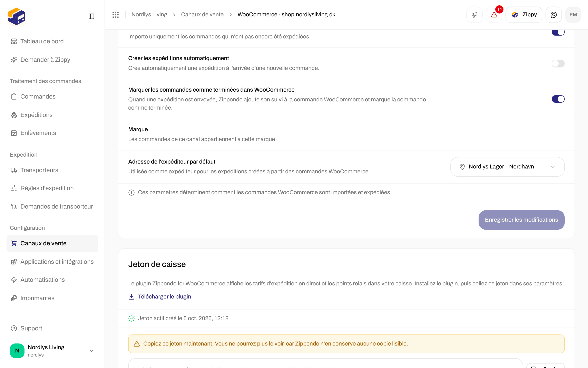Click the warning icon in token alert
The width and height of the screenshot is (588, 368).
click(137, 344)
